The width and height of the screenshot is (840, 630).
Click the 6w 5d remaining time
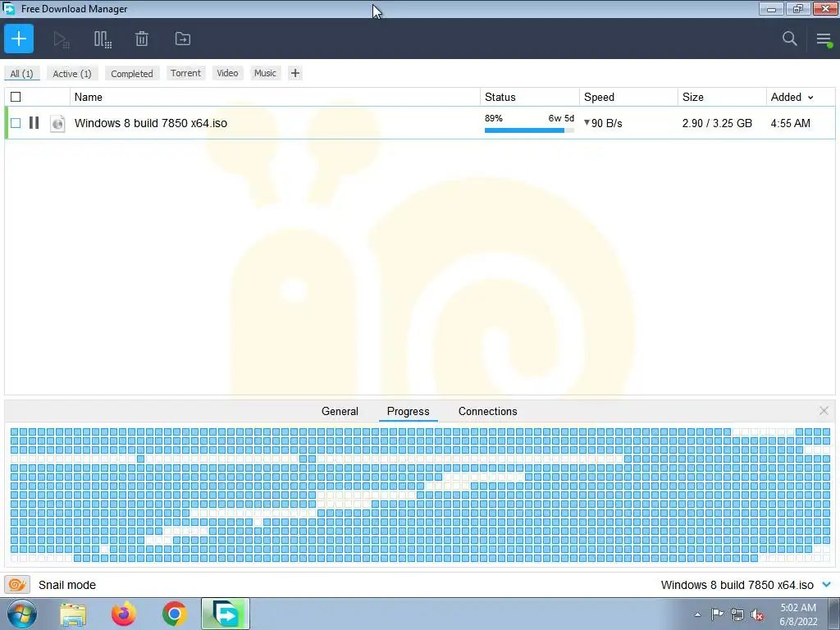pyautogui.click(x=561, y=118)
